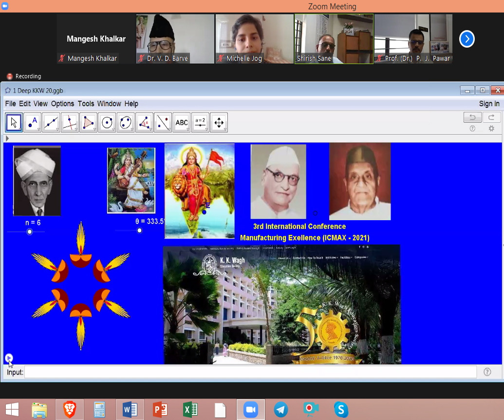Select Shirish Sane video tile
The width and height of the screenshot is (504, 420).
334,39
